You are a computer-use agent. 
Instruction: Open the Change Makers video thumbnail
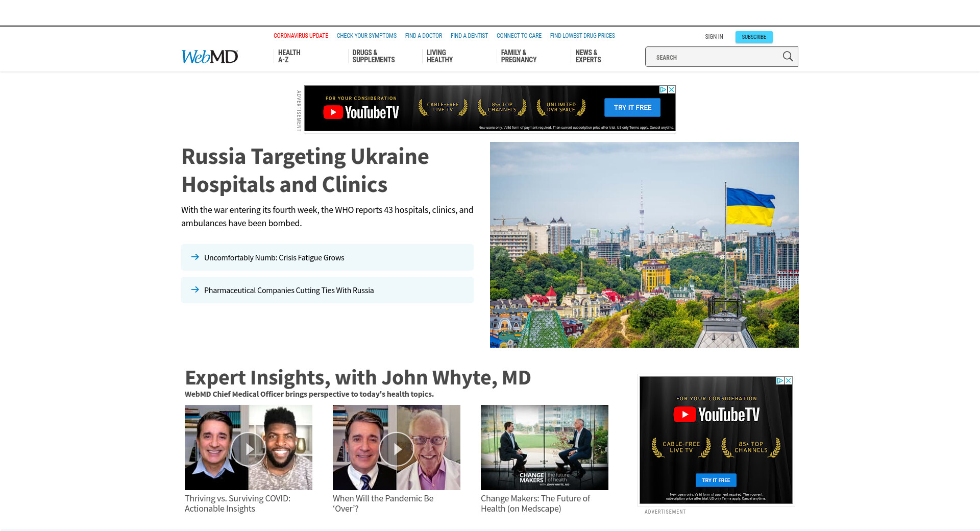point(544,447)
